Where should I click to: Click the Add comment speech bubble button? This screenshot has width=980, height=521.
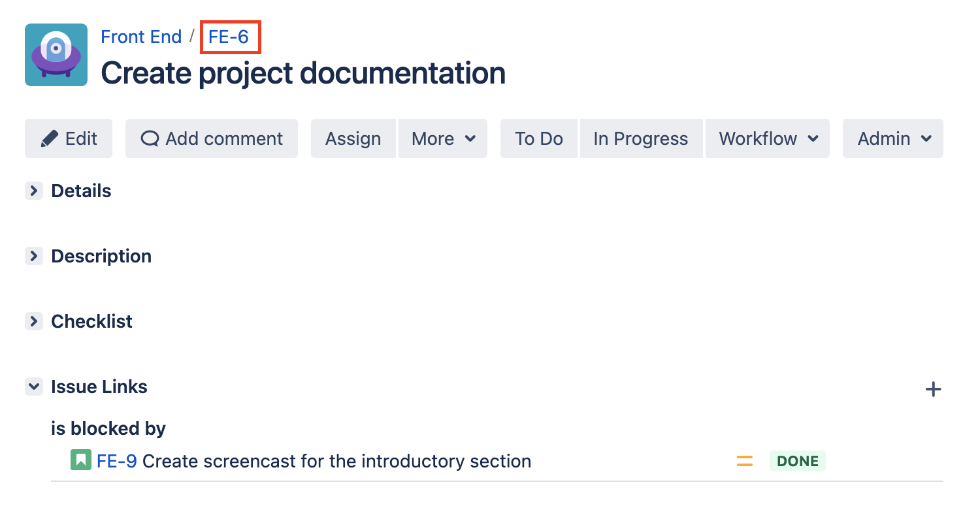[212, 138]
